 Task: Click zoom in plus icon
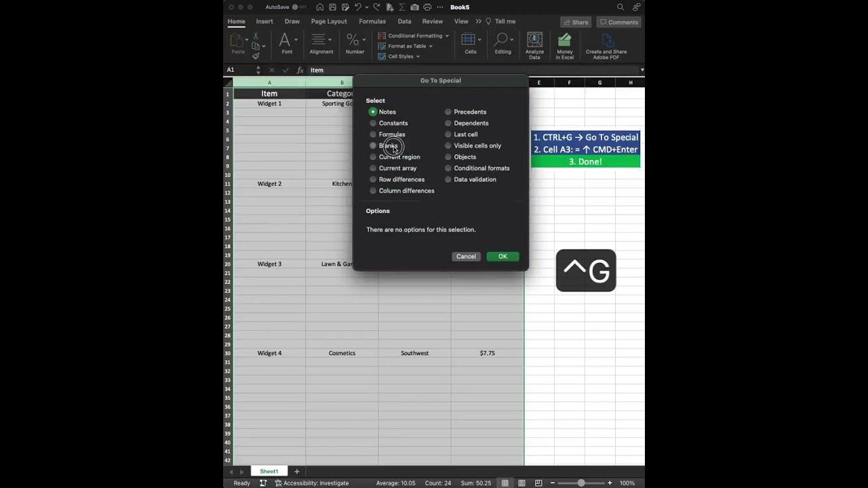(610, 483)
